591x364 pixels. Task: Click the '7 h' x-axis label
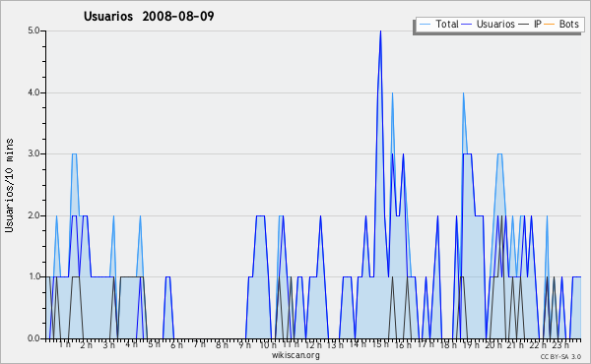199,344
